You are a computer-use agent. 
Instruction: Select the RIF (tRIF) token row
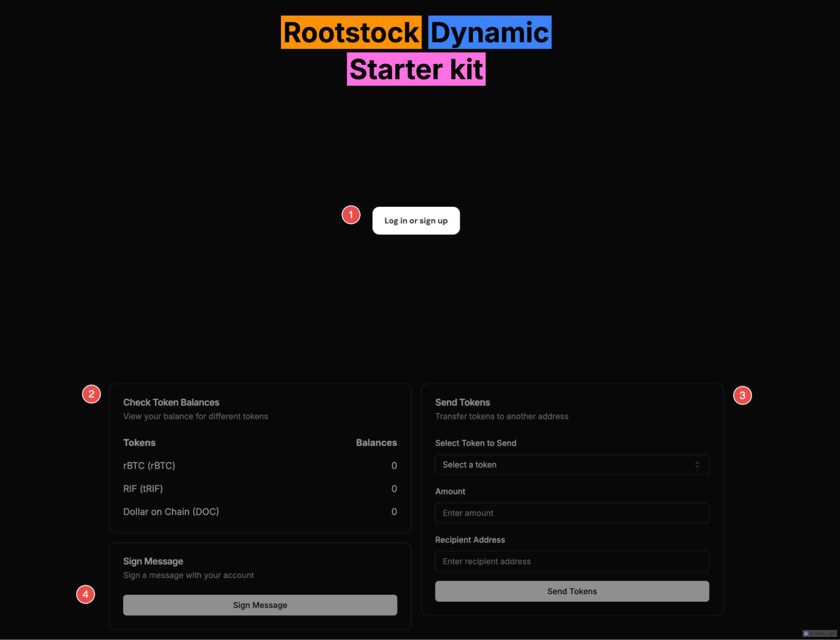coord(142,489)
